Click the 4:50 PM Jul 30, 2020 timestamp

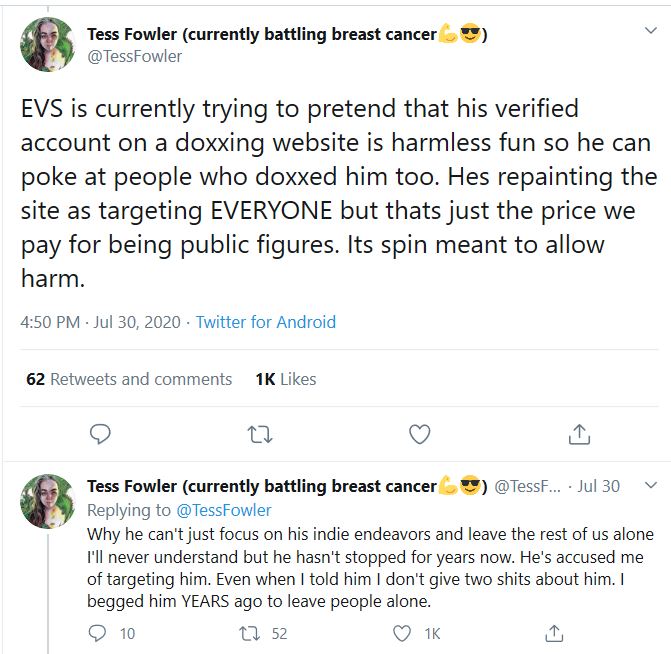click(100, 322)
